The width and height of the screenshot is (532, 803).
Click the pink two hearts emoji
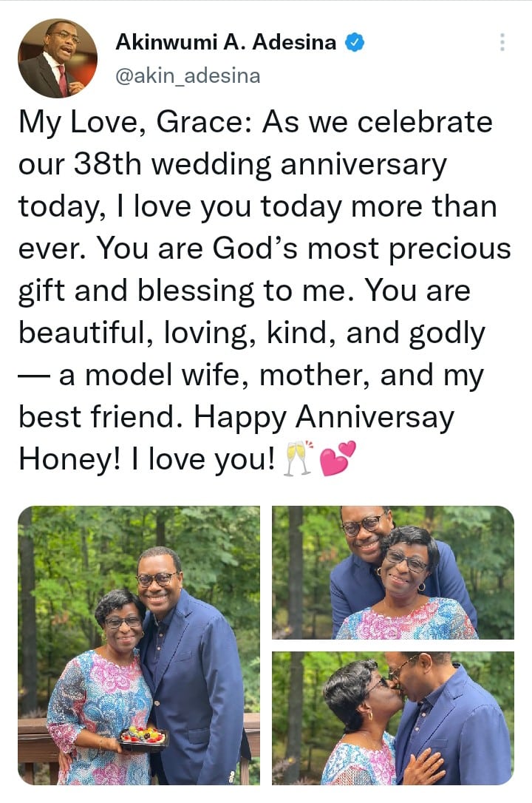tap(337, 458)
